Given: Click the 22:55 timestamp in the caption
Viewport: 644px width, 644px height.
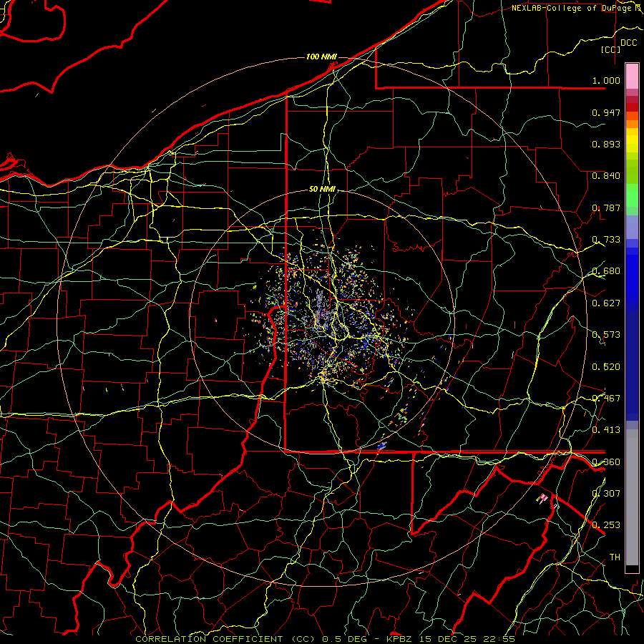Looking at the screenshot, I should pos(500,639).
